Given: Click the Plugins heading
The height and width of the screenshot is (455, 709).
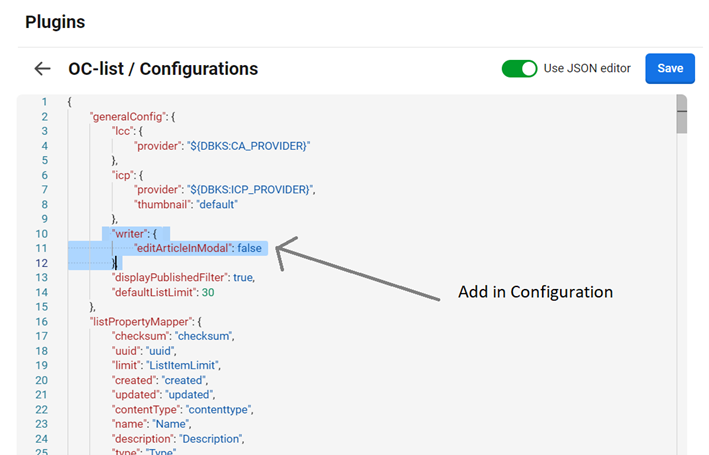Looking at the screenshot, I should click(55, 21).
